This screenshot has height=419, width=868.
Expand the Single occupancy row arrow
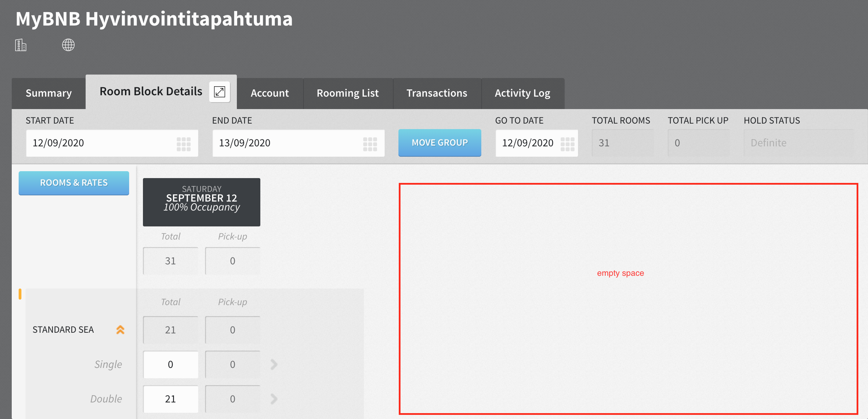[274, 364]
